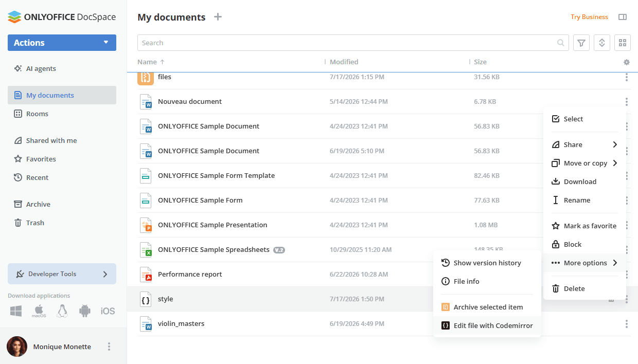Open Archive in sidebar
This screenshot has height=364, width=638.
click(38, 204)
